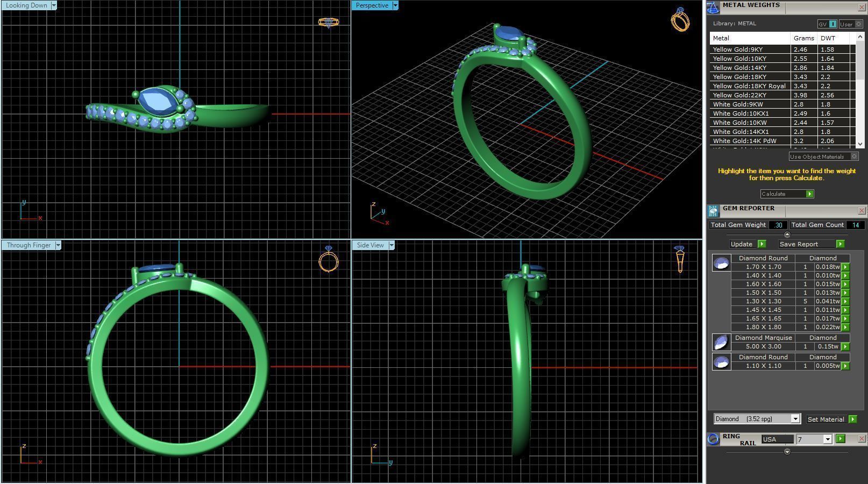Screen dimensions: 868x484
Task: Click the Metal Weights panel icon
Action: 713,7
